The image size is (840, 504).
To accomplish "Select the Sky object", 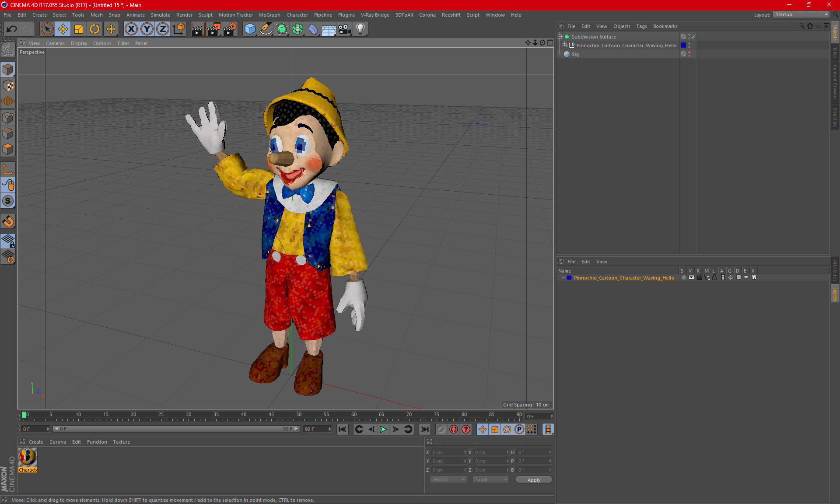I will tap(575, 54).
